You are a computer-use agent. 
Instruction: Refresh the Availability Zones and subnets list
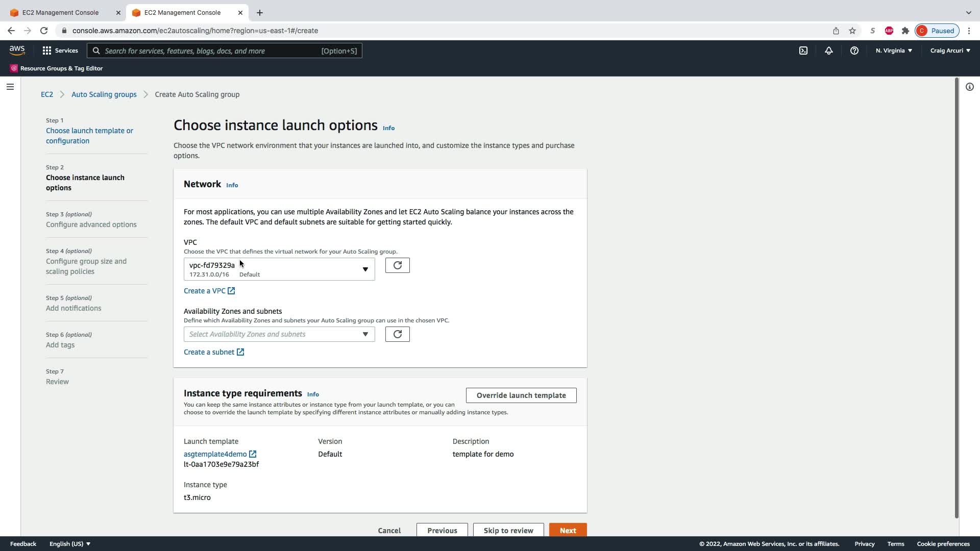click(x=397, y=334)
